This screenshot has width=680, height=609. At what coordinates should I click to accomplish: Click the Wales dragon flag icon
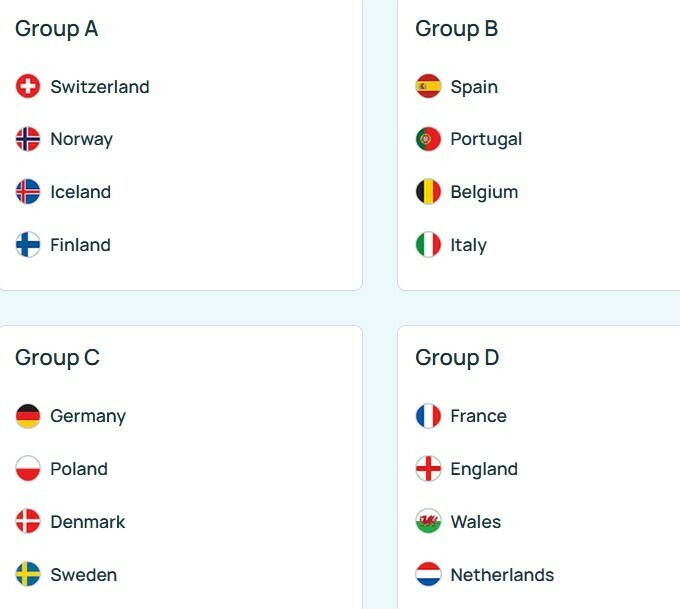pos(428,522)
